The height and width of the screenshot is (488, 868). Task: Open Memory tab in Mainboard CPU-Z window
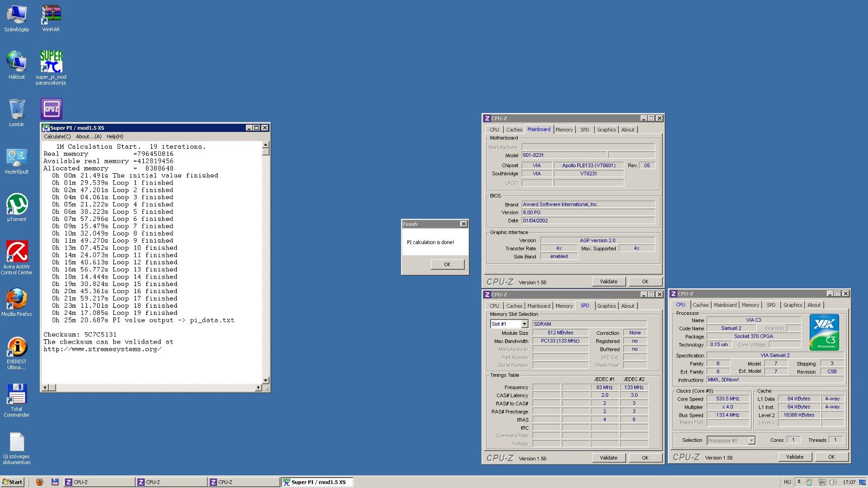[564, 130]
